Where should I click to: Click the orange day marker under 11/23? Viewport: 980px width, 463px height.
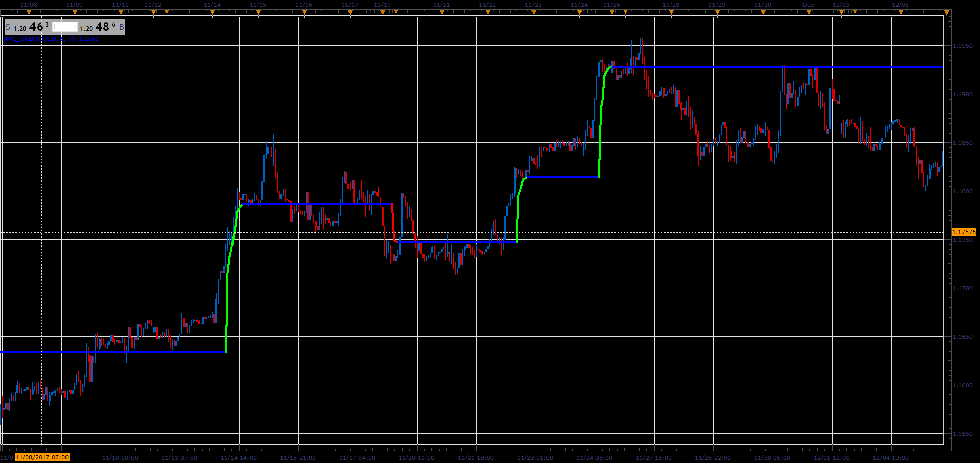click(x=534, y=13)
